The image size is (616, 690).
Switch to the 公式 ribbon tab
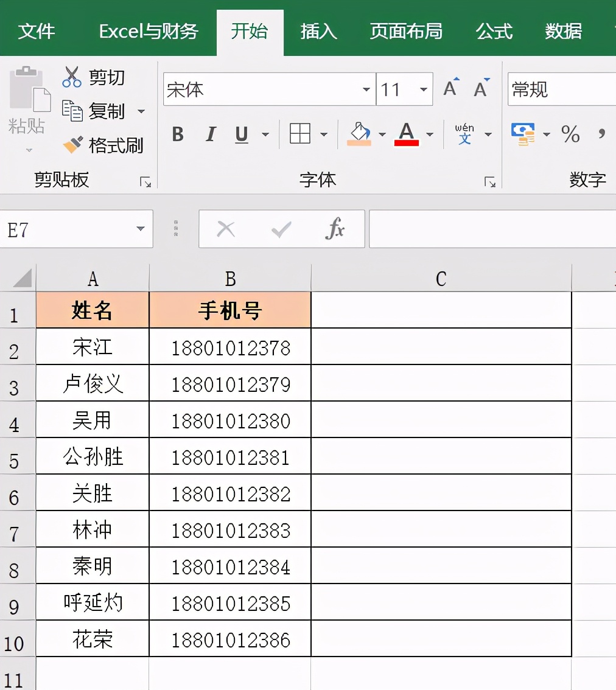494,32
